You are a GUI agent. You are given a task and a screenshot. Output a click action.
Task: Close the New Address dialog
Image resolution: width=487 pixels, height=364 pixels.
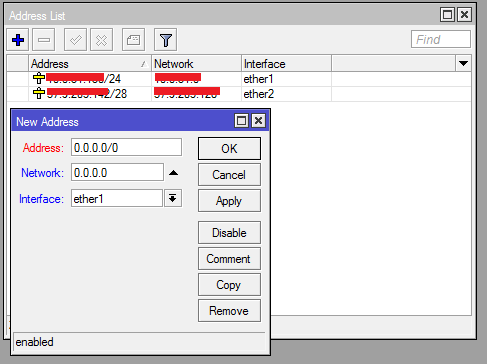[258, 120]
